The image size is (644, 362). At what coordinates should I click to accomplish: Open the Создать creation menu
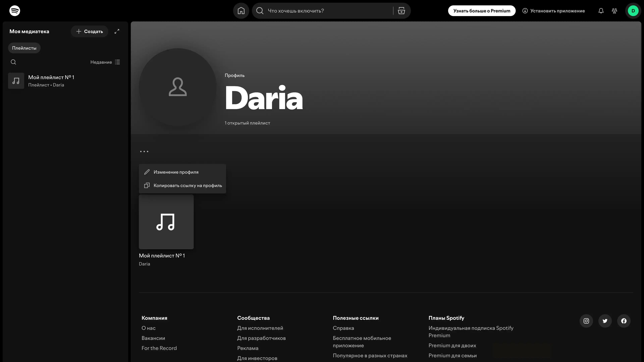click(x=90, y=31)
